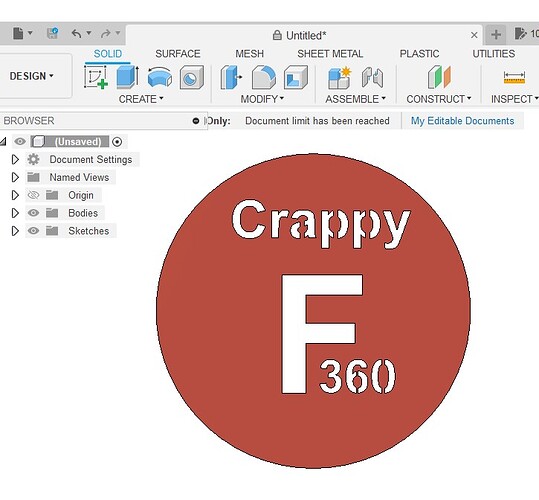Select the Joint tool
This screenshot has height=500, width=539.
click(372, 77)
